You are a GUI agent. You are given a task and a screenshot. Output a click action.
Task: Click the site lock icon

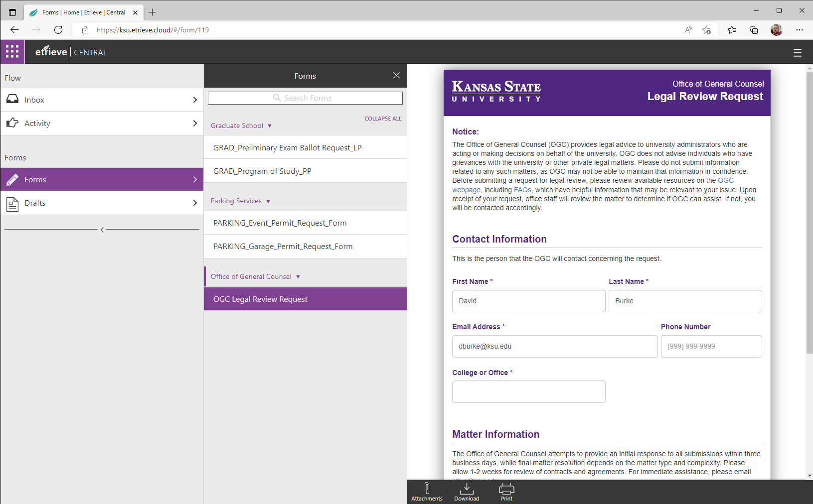point(85,30)
